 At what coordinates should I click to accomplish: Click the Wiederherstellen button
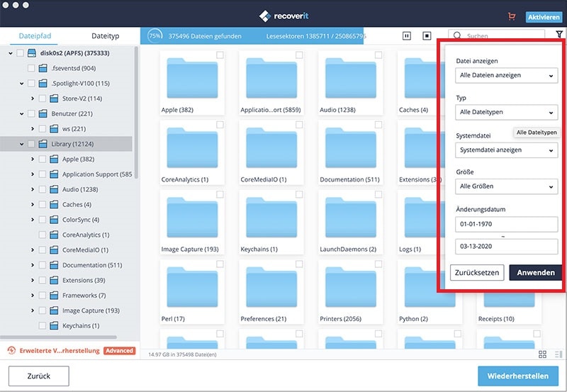tap(518, 376)
